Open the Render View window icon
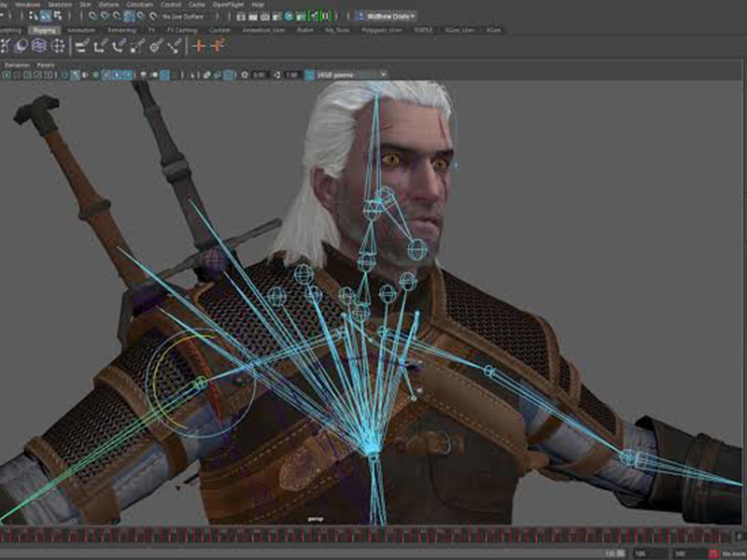 click(x=241, y=17)
